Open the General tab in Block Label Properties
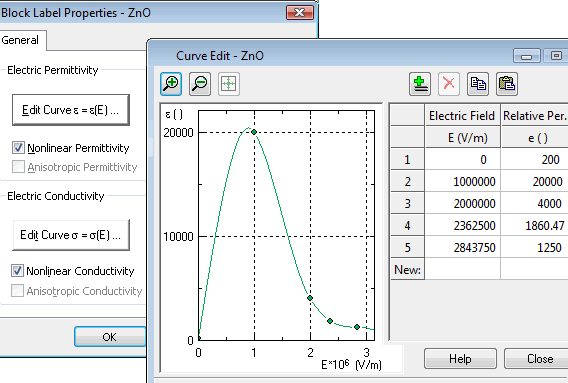 pos(22,40)
